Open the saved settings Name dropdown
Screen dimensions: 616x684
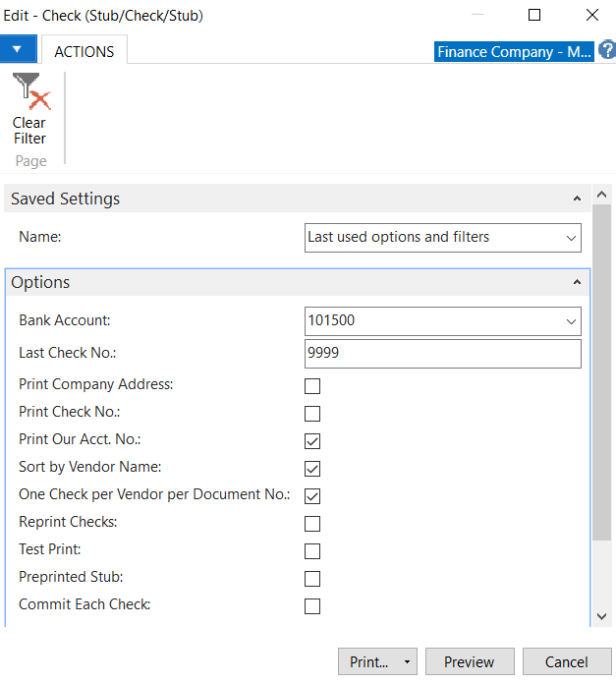pos(571,238)
